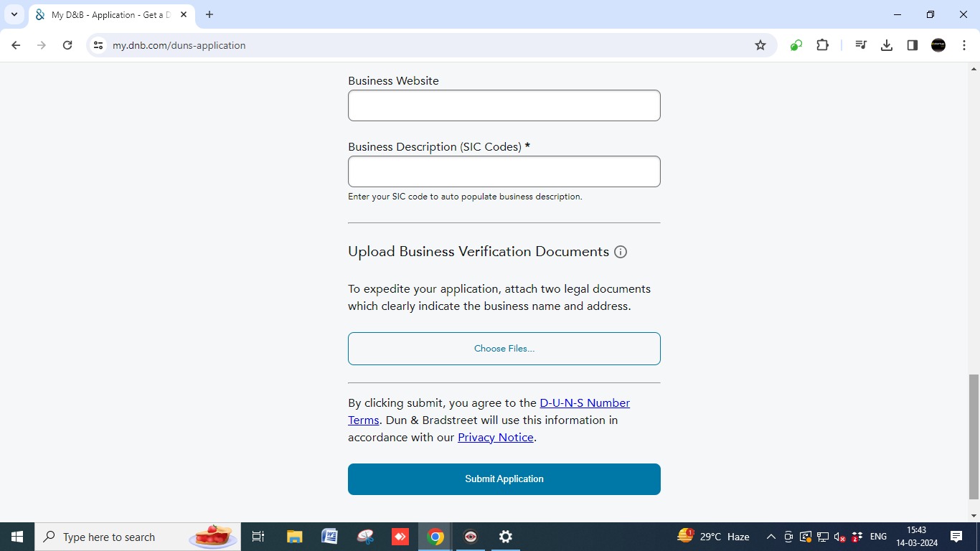The image size is (980, 551).
Task: Open the browser profile avatar
Action: pyautogui.click(x=938, y=44)
